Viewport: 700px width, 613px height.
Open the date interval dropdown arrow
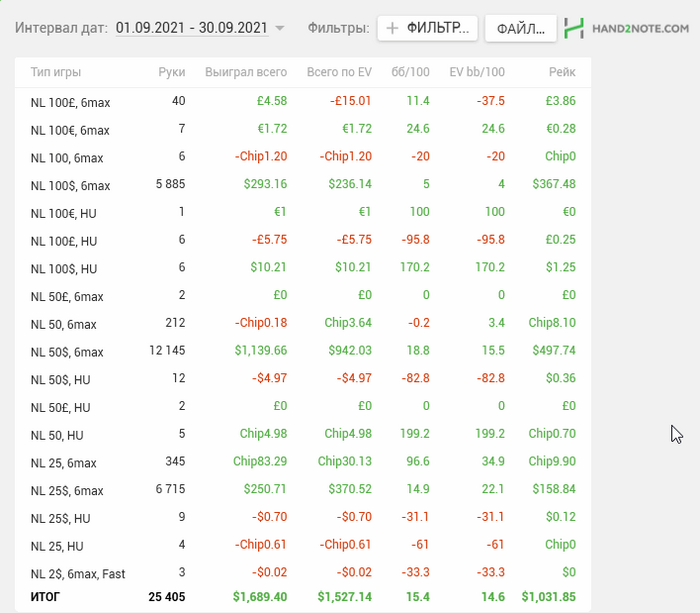pos(280,28)
